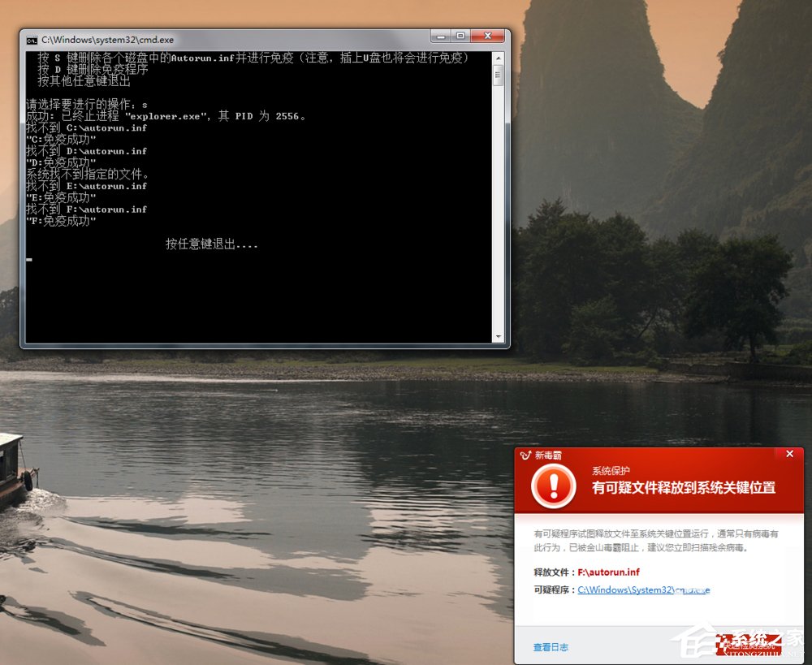812x665 pixels.
Task: Open the C:\Windows\System32\cmd.exe suspicious program link
Action: click(x=644, y=590)
